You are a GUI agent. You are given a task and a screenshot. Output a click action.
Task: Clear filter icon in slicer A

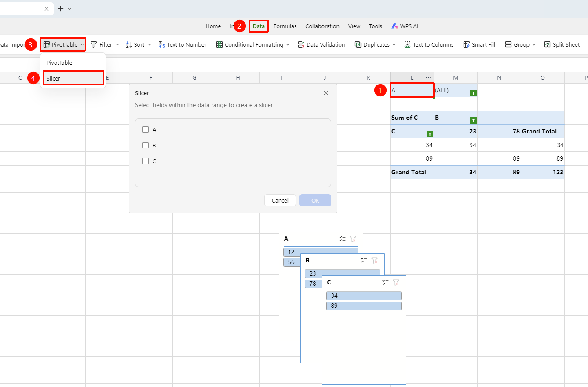click(x=353, y=239)
